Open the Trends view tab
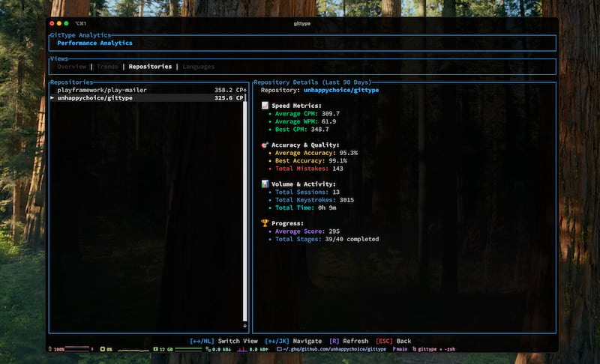 [107, 67]
